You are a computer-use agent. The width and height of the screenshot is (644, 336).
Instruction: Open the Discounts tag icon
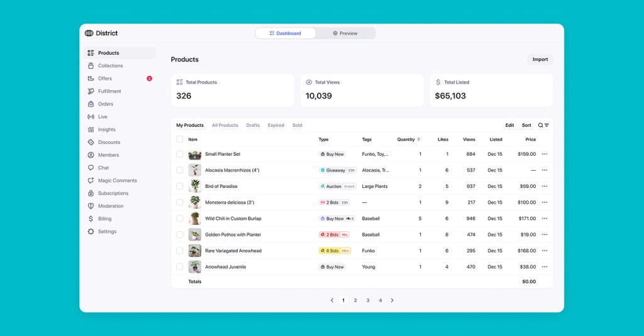91,143
